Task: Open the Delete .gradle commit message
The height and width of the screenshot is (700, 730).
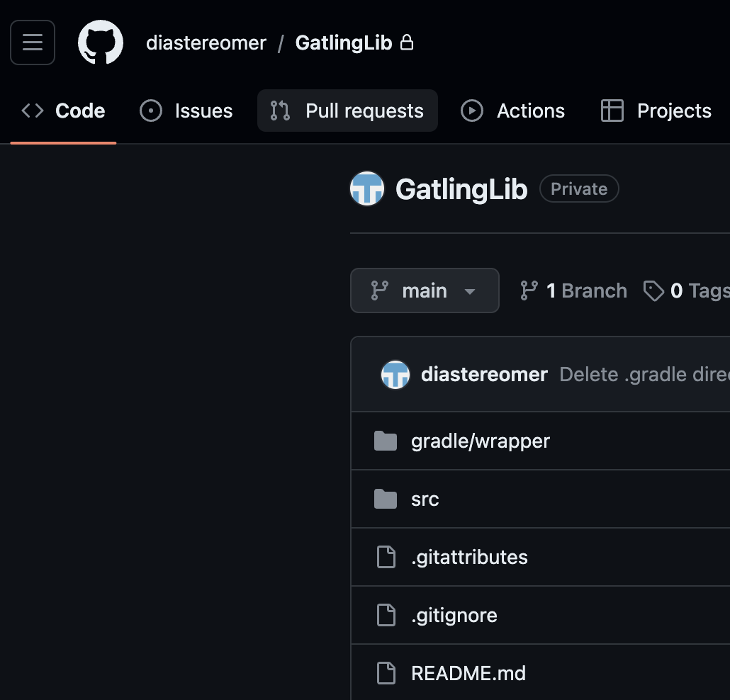Action: (644, 374)
